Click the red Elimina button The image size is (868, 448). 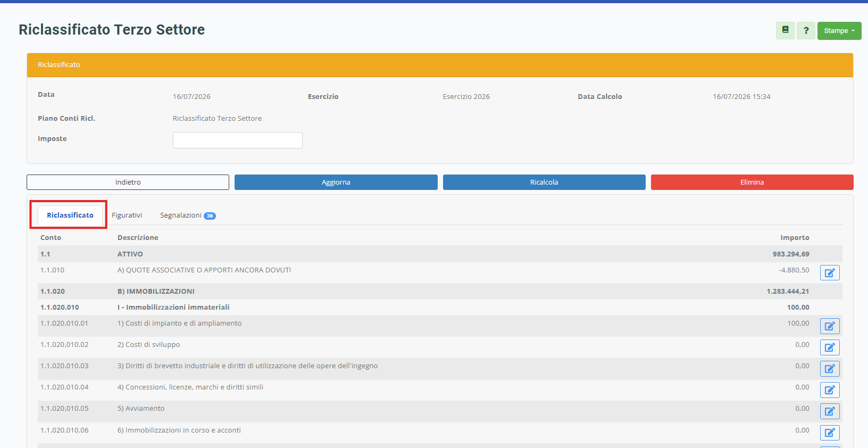(752, 182)
